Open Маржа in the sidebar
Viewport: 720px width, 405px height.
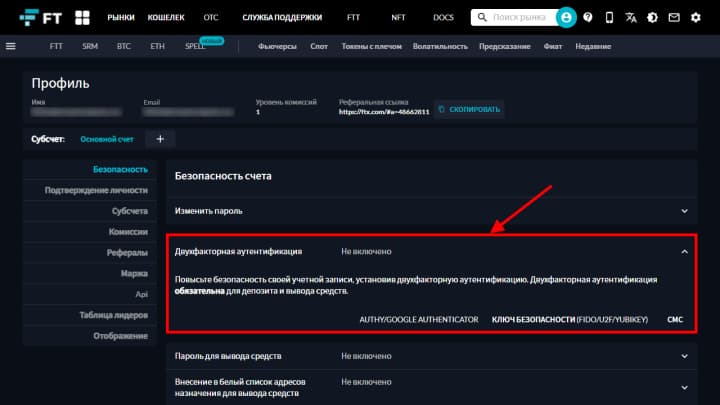pyautogui.click(x=134, y=273)
